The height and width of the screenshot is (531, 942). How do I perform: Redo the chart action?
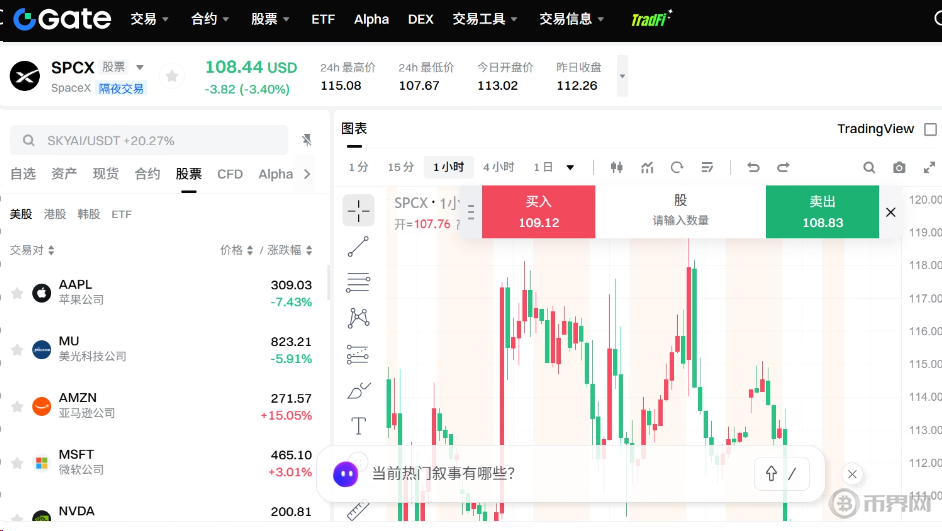[783, 168]
